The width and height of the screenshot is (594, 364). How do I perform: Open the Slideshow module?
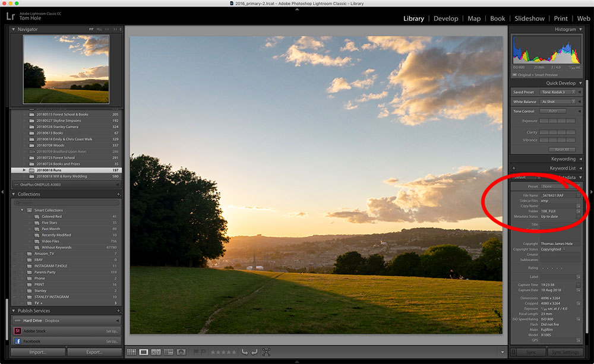click(x=529, y=18)
